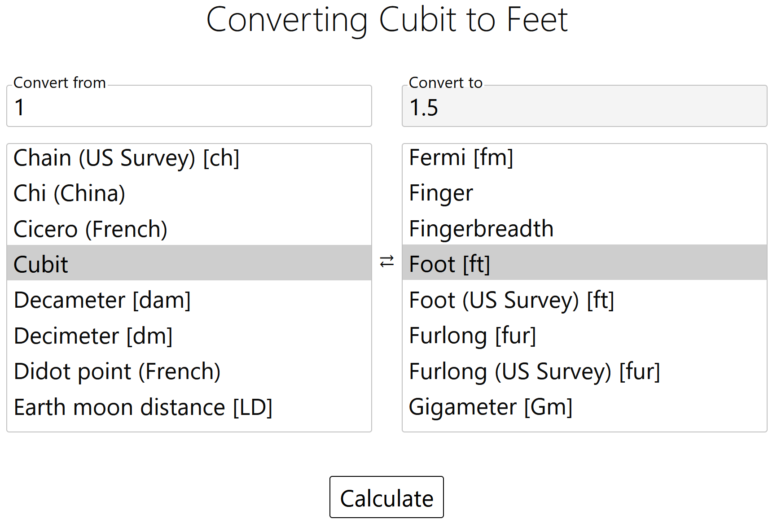The image size is (777, 532).
Task: Click the Convert to result field
Action: (x=584, y=106)
